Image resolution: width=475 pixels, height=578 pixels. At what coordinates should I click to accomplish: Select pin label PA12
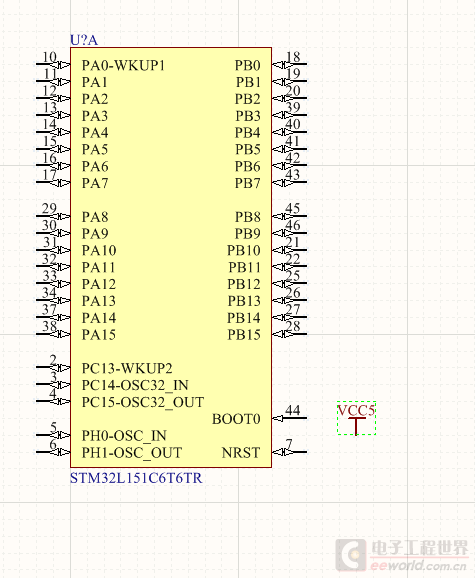click(x=99, y=284)
